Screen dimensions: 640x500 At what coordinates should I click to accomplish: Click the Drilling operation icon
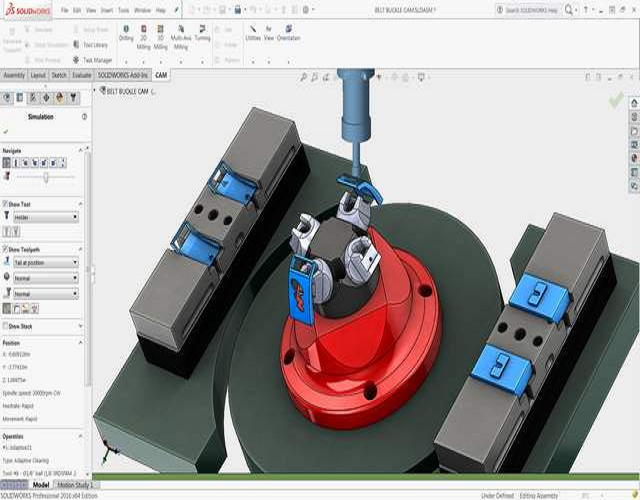[x=126, y=31]
